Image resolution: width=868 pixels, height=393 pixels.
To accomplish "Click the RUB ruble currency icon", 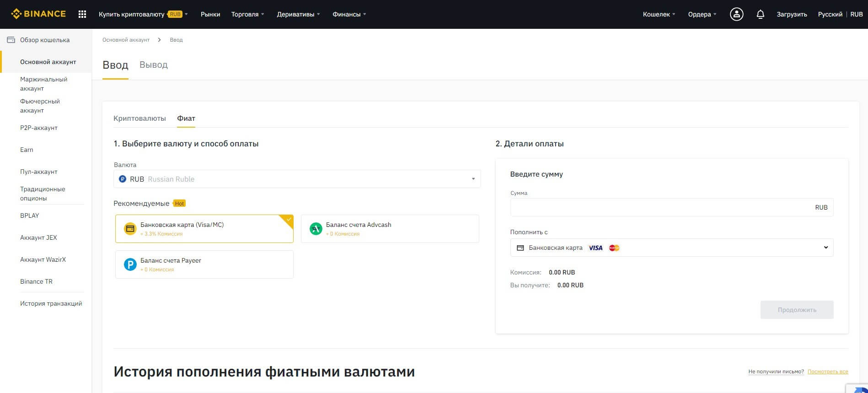I will pos(123,179).
